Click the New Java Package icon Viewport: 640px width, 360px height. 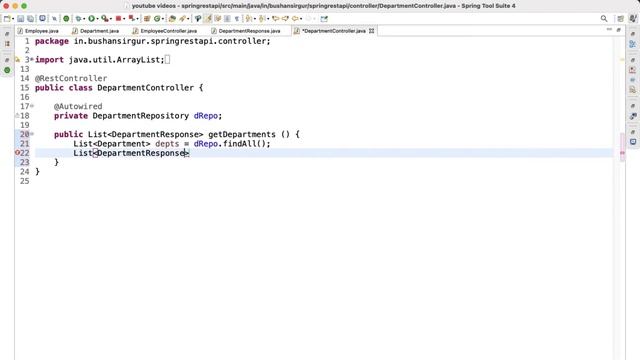pyautogui.click(x=147, y=18)
